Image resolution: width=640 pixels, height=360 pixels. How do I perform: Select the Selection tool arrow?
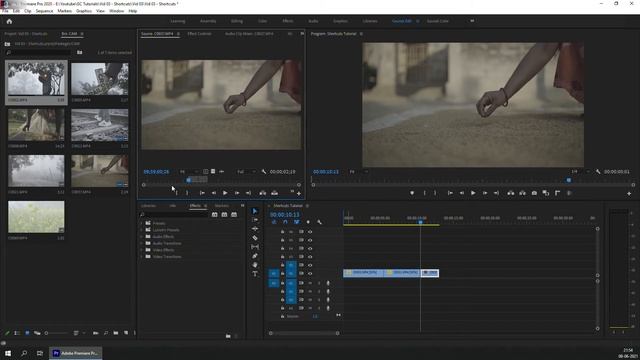[255, 211]
